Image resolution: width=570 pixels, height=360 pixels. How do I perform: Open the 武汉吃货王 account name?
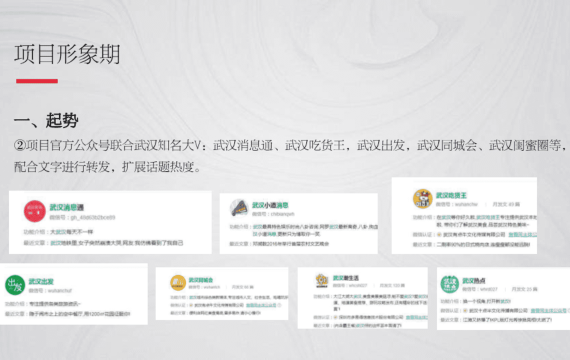click(x=451, y=195)
